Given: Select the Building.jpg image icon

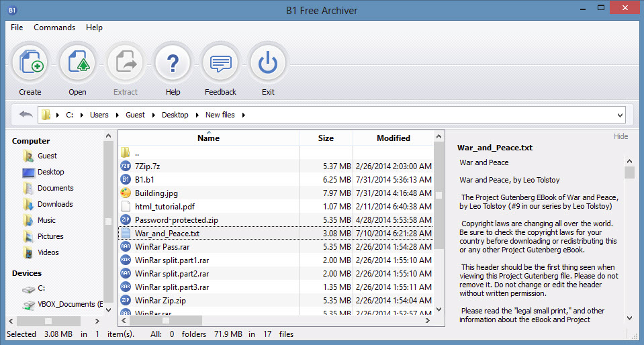Looking at the screenshot, I should (126, 193).
